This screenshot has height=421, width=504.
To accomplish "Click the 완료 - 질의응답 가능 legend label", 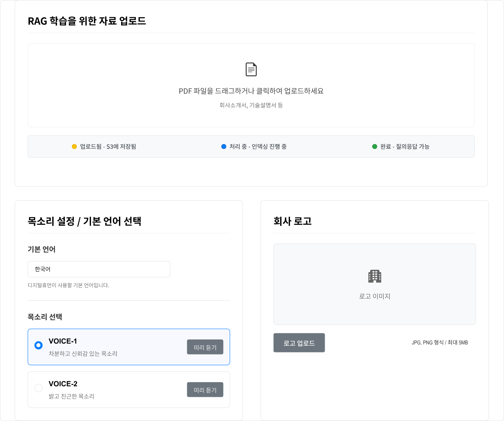I will point(405,146).
